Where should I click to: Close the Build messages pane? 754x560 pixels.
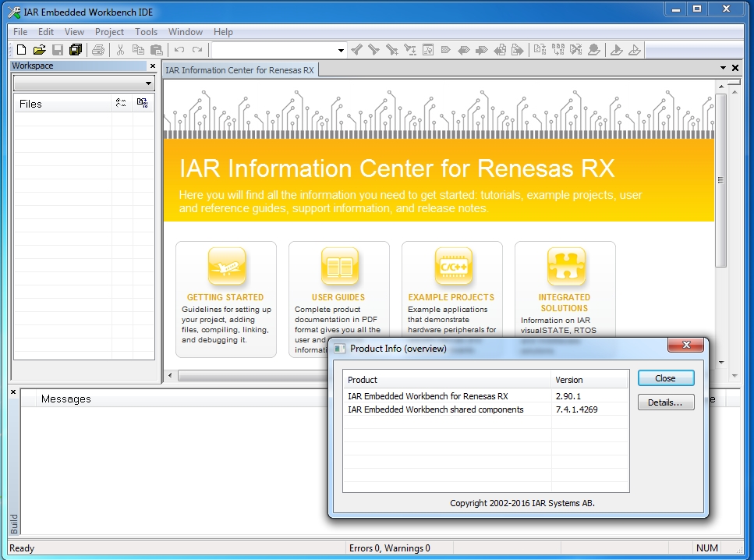point(13,392)
